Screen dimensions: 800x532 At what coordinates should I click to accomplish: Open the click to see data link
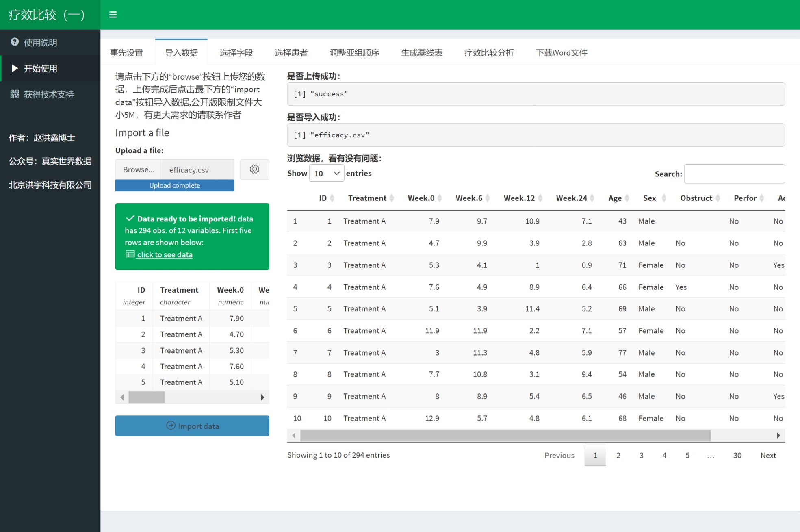tap(165, 255)
